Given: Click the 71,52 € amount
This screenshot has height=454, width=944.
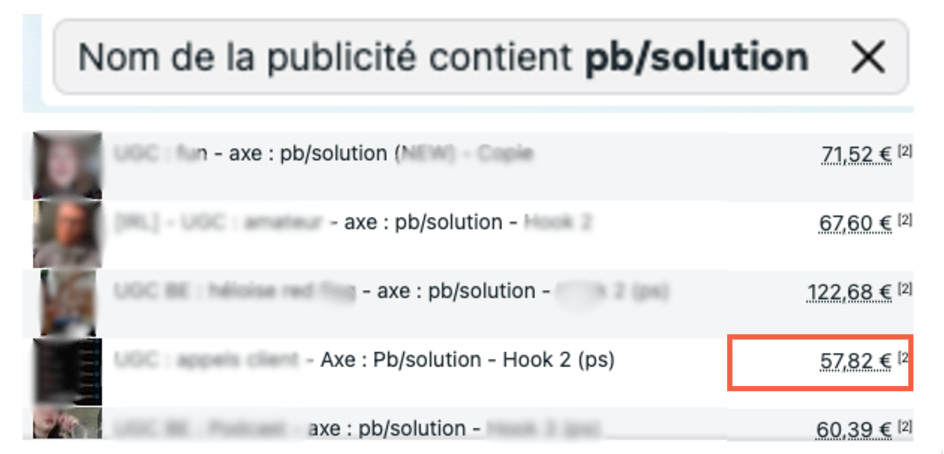Looking at the screenshot, I should click(856, 155).
